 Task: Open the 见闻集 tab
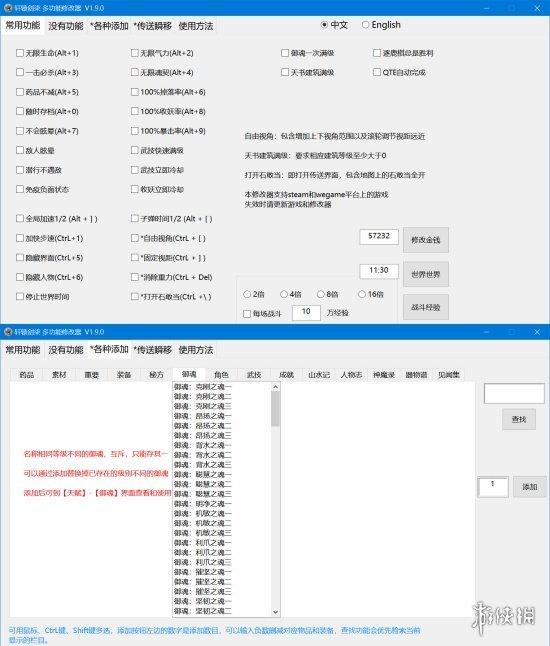click(449, 374)
